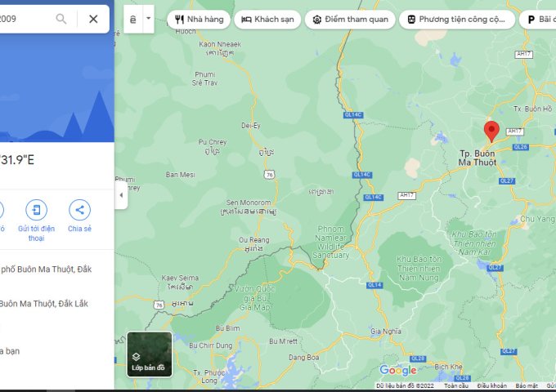Click the QL26 road shield

point(521,147)
